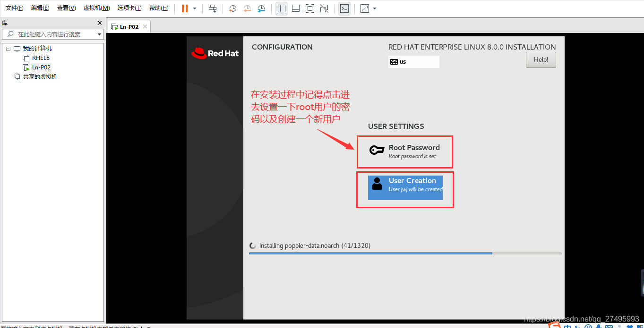Switch to Unity mode icon
This screenshot has height=328, width=644.
pyautogui.click(x=324, y=8)
